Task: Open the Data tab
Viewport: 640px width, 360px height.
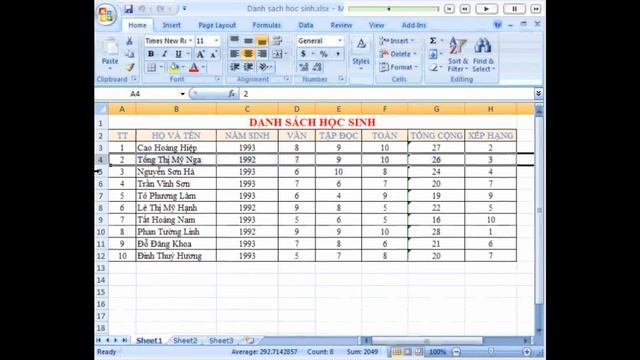Action: (306, 25)
